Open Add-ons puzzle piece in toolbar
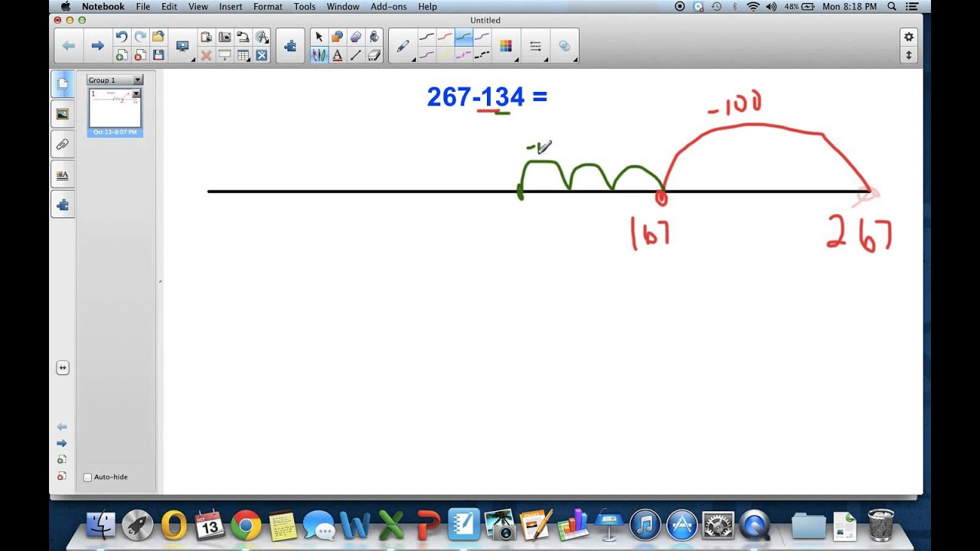This screenshot has height=551, width=980. tap(290, 46)
